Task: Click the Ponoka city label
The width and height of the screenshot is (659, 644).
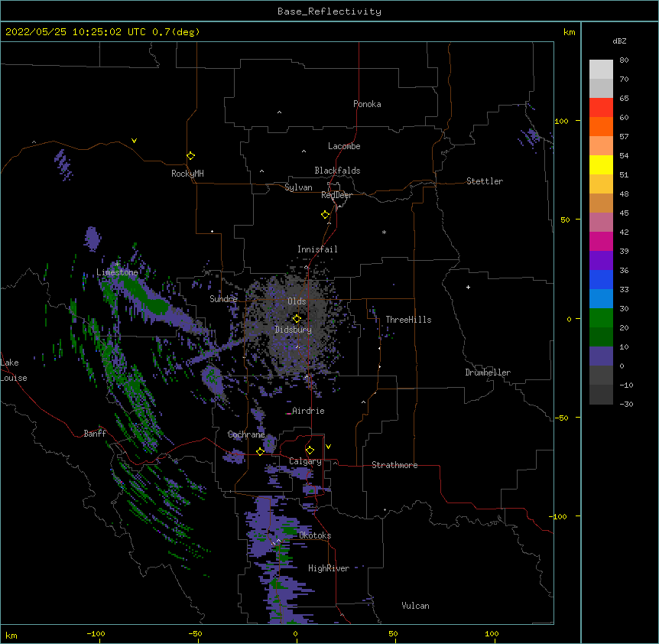Action: coord(367,104)
